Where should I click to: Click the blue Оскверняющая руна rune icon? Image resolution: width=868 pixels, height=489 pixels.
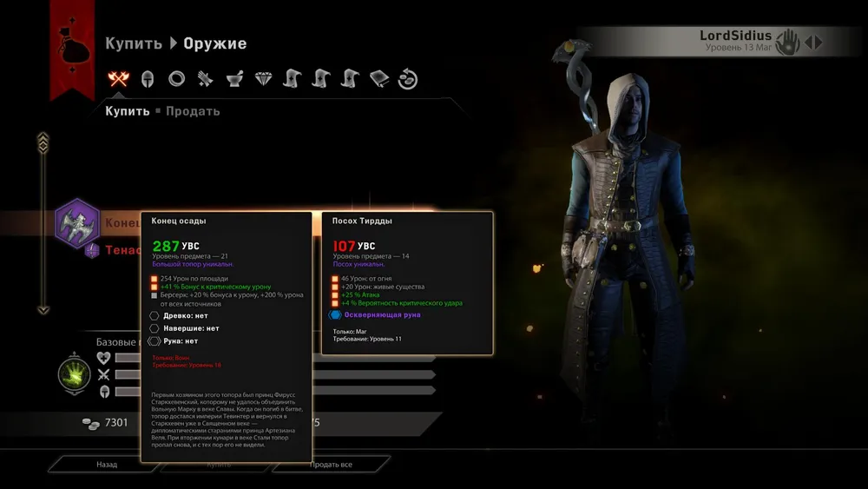[335, 314]
